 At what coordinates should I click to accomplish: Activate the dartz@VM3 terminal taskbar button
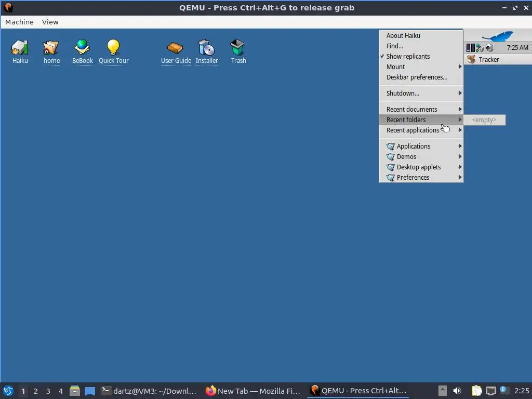point(149,391)
